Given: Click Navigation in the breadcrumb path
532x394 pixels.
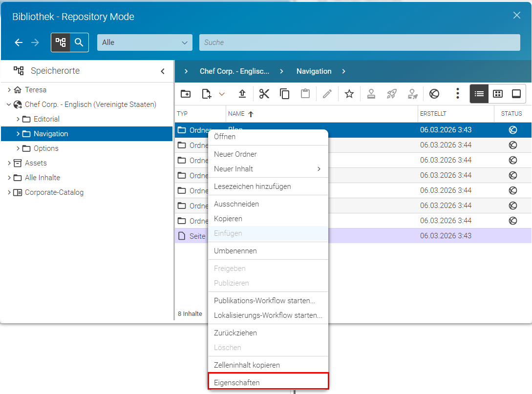Looking at the screenshot, I should pyautogui.click(x=314, y=71).
